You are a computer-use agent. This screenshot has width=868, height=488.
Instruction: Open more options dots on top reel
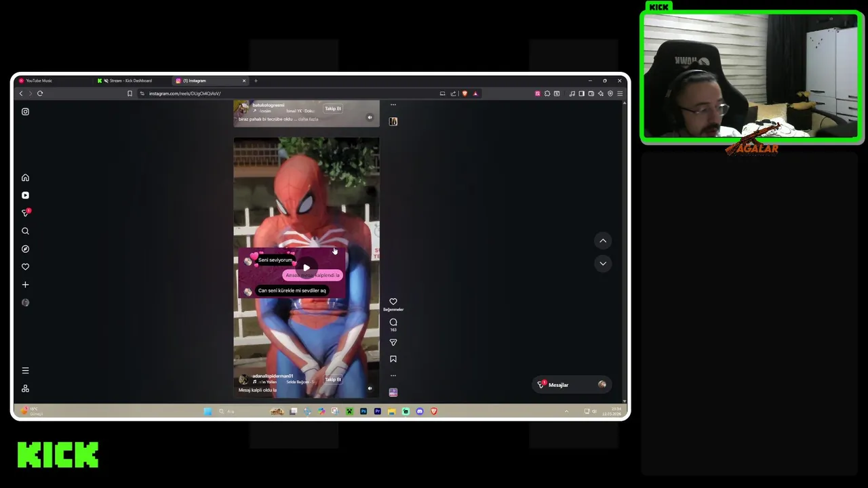(x=393, y=104)
